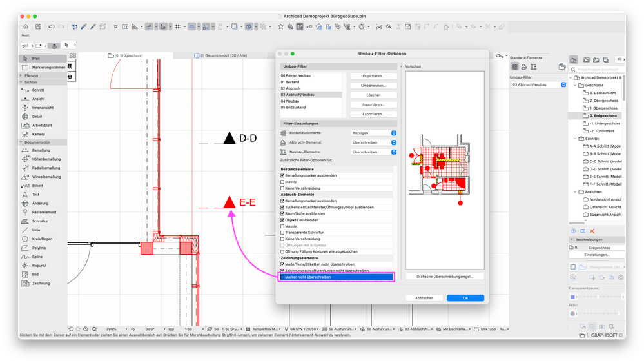Click the Duplizieren button

pos(373,76)
